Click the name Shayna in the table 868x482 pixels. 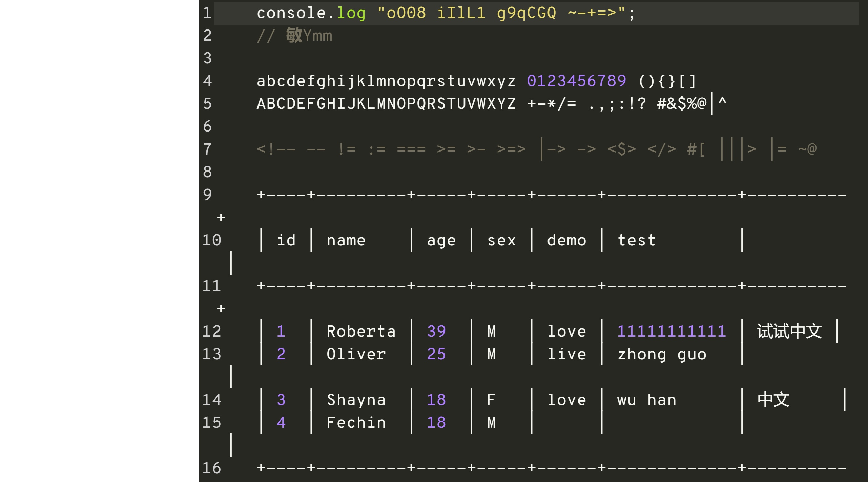pyautogui.click(x=356, y=400)
